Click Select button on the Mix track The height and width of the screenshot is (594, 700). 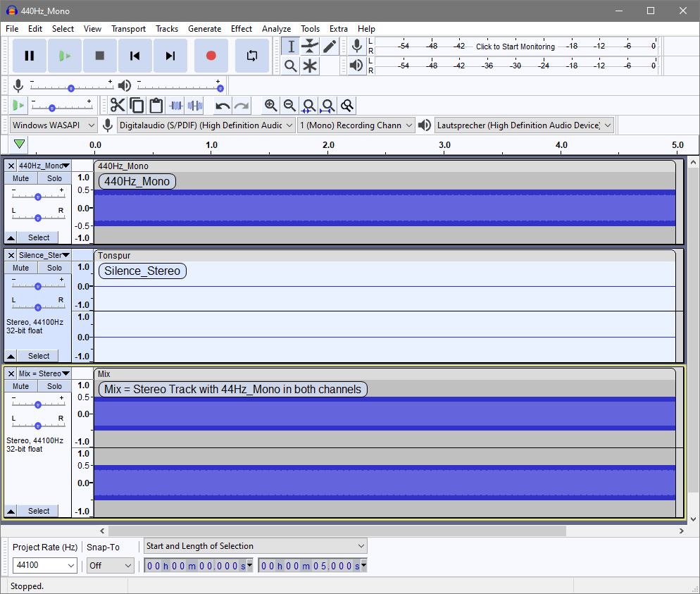point(39,511)
